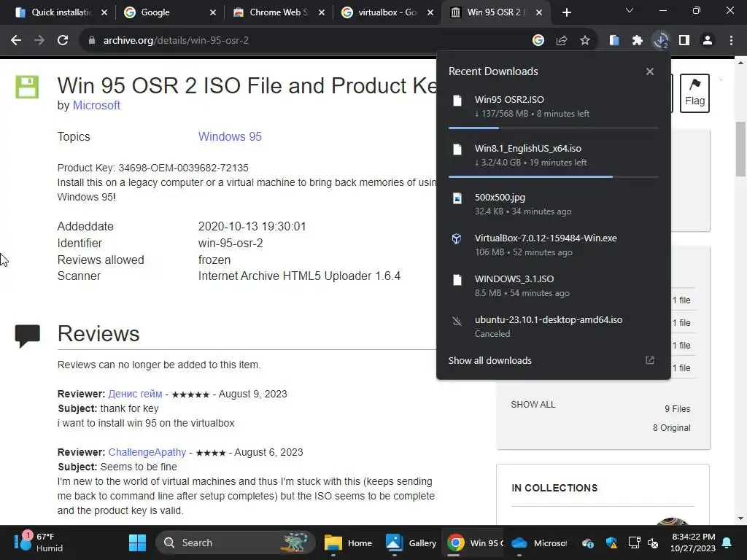The height and width of the screenshot is (560, 747).
Task: Open ubuntu-23.10.1-desktop-amd64.iso download entry
Action: (553, 326)
